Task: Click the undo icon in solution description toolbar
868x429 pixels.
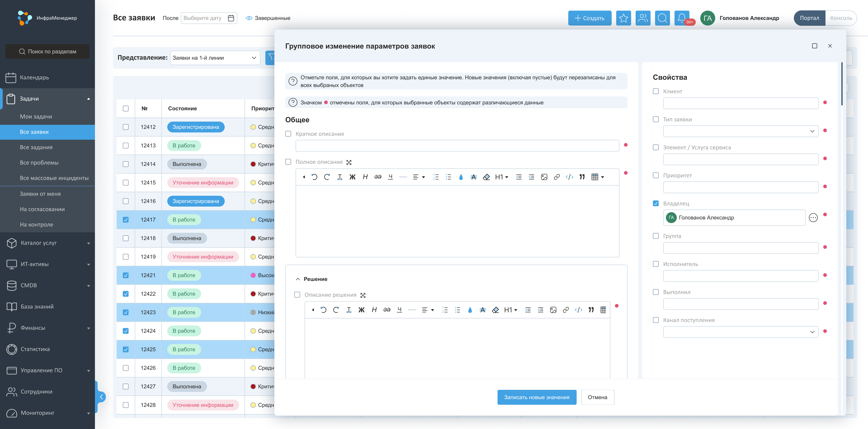Action: tap(323, 310)
